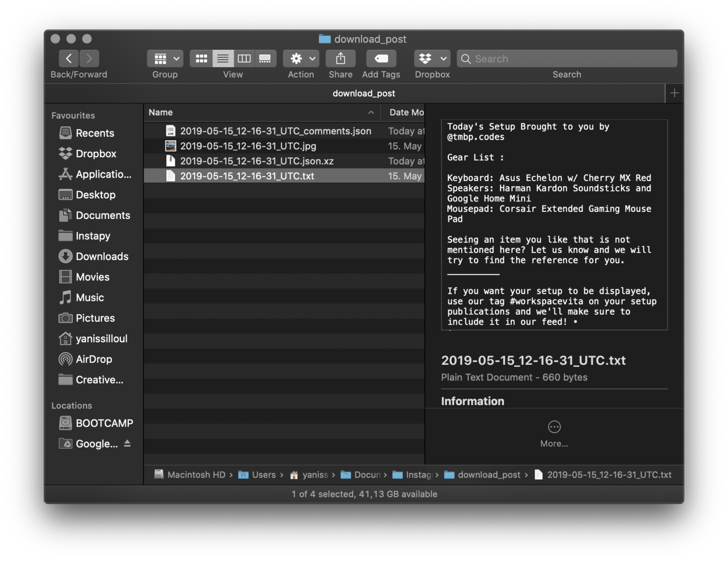Viewport: 728px width, 562px height.
Task: Open Add Tags for the selection
Action: pos(381,58)
